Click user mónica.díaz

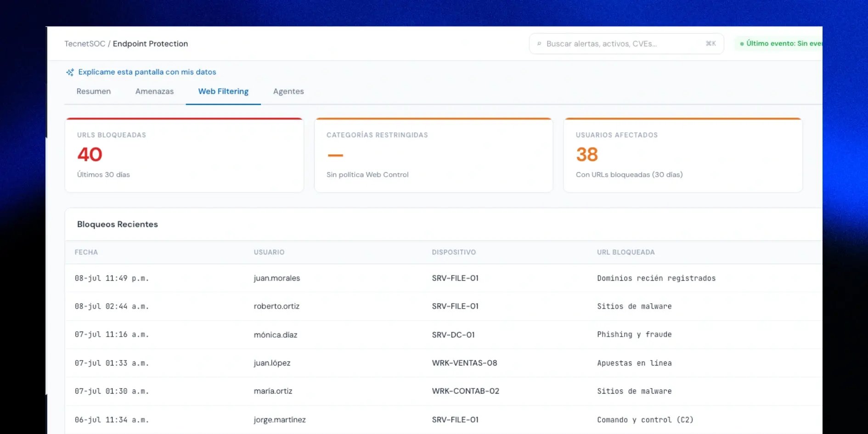pyautogui.click(x=276, y=335)
